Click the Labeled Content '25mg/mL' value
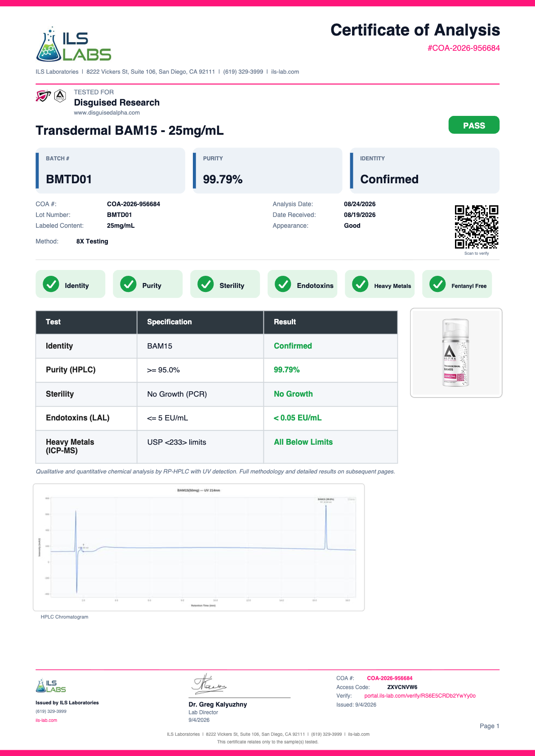The width and height of the screenshot is (535, 756). tap(120, 225)
